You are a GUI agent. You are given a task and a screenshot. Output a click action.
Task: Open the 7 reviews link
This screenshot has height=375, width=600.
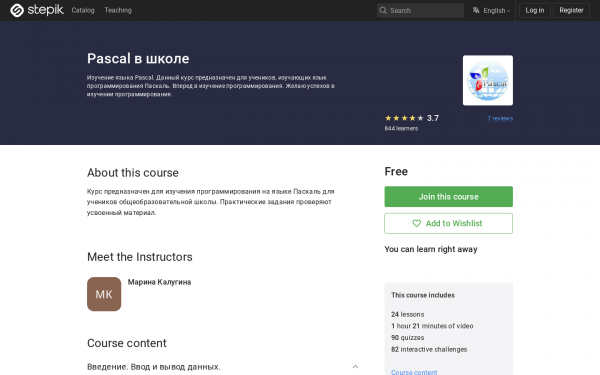500,118
